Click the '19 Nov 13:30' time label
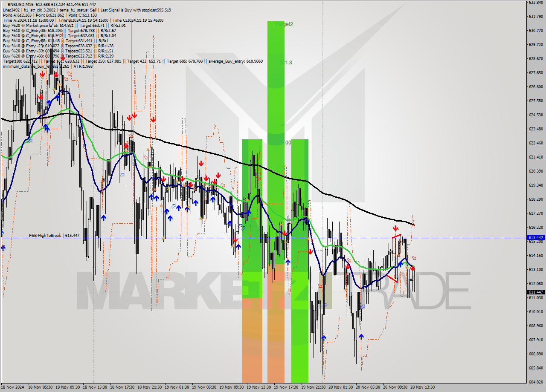The height and width of the screenshot is (392, 546). pyautogui.click(x=258, y=387)
